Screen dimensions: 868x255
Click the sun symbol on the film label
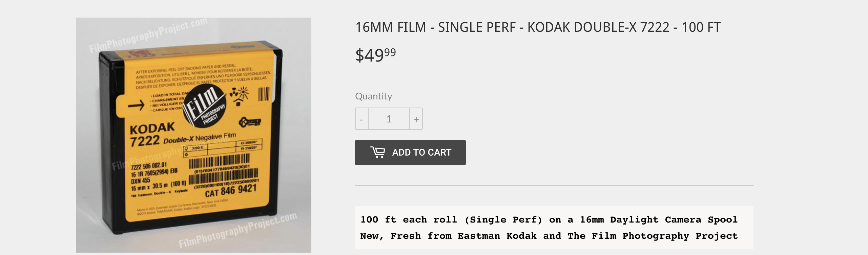243,92
